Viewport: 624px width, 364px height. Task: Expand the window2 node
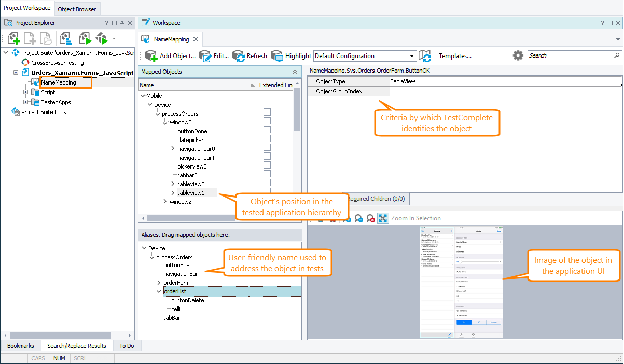165,202
